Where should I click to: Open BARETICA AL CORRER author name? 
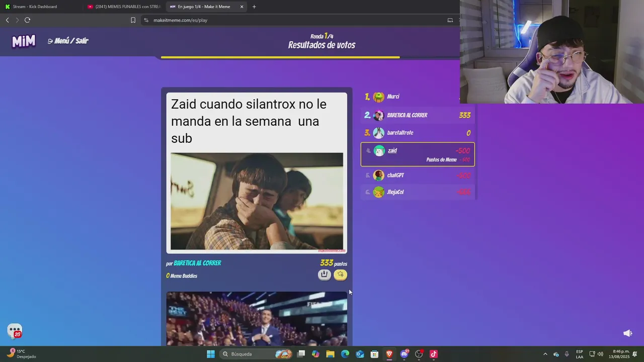197,263
